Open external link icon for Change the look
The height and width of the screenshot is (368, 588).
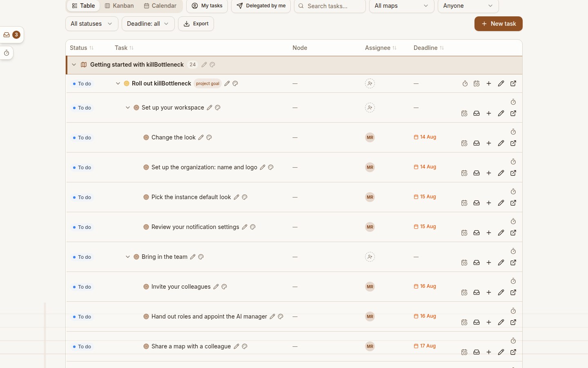(x=513, y=143)
